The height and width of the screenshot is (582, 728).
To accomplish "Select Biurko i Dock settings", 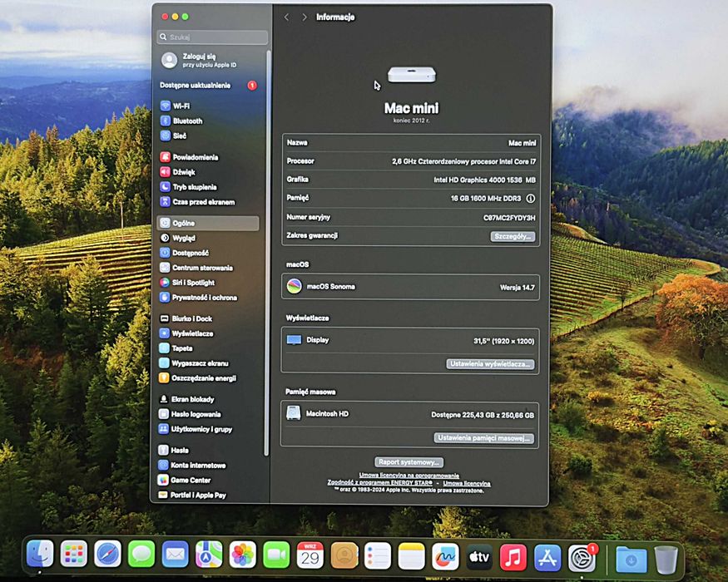I will tap(186, 318).
